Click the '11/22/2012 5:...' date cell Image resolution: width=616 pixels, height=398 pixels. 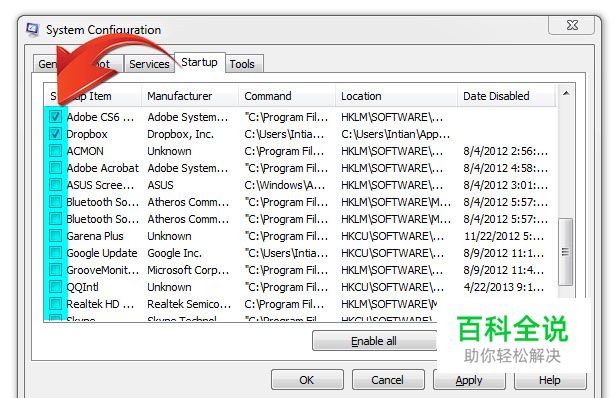[504, 236]
